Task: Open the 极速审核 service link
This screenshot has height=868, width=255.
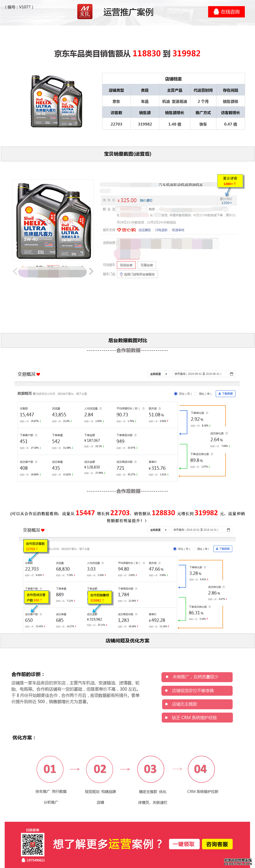Action: [x=178, y=230]
